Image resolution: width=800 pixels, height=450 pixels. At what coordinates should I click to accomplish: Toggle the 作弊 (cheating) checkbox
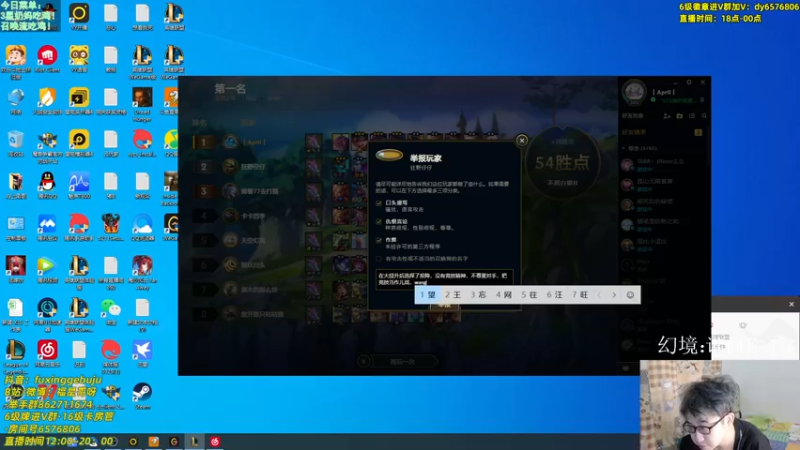point(379,240)
